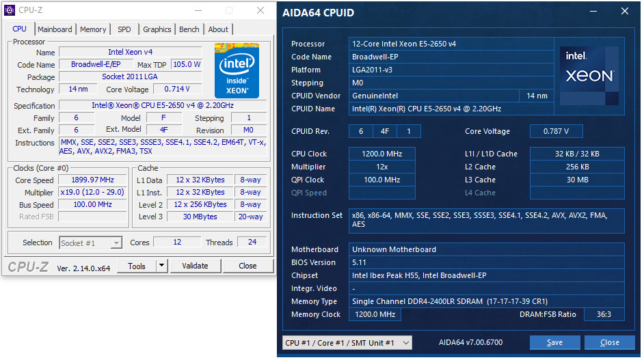The height and width of the screenshot is (360, 644).
Task: Click the Save button in AIDA64
Action: tap(554, 342)
